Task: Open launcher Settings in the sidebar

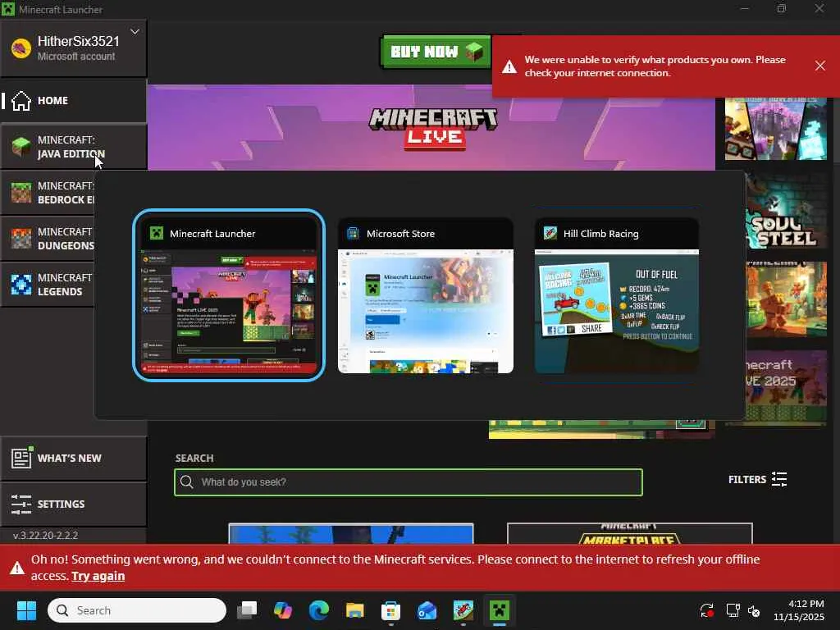Action: coord(73,504)
